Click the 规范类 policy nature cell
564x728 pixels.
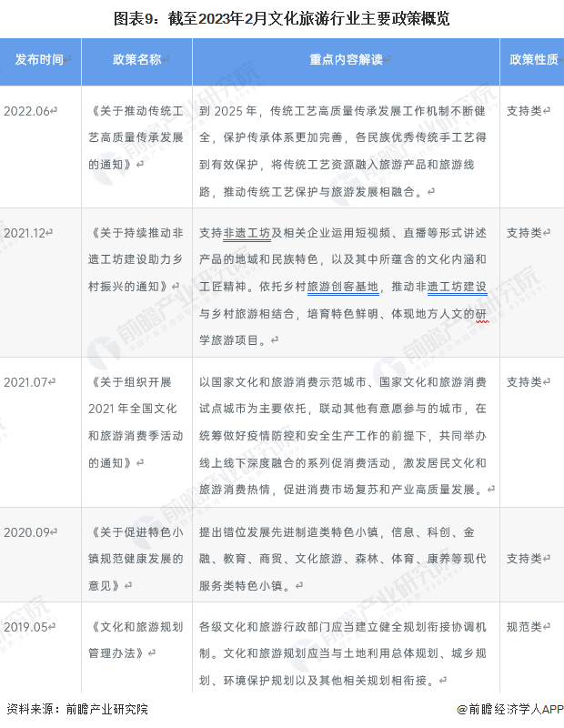[526, 627]
